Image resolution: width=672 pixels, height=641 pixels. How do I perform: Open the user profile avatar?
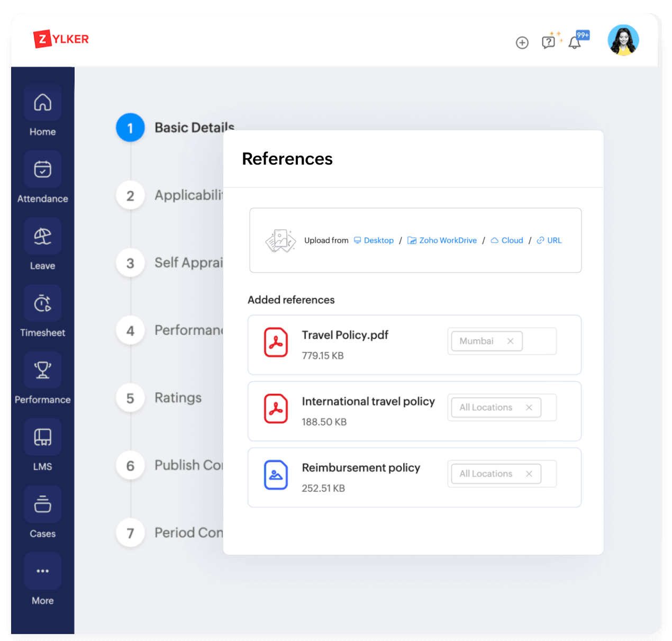pyautogui.click(x=623, y=41)
